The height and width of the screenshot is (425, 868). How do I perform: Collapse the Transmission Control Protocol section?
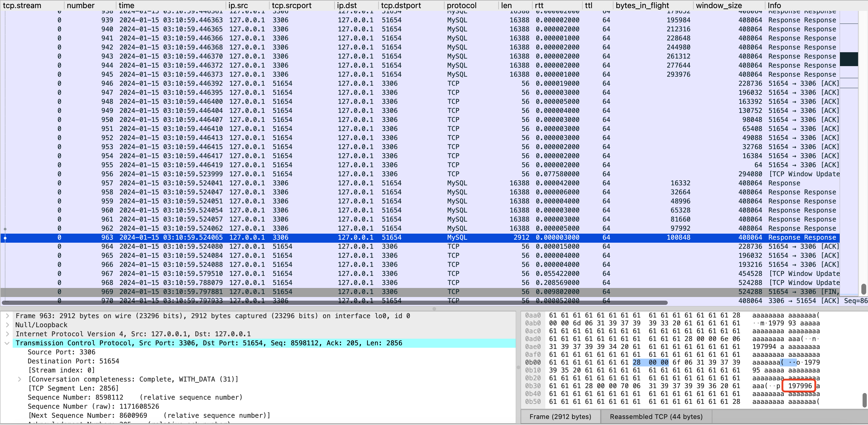pyautogui.click(x=7, y=344)
